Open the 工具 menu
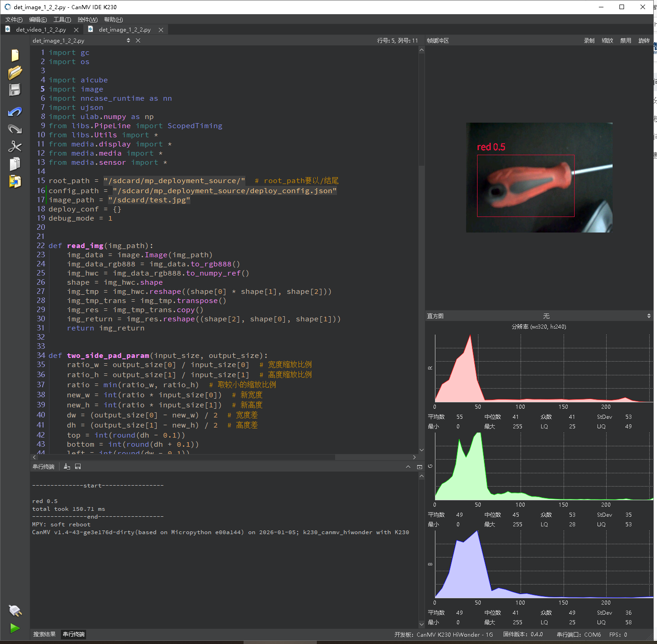The image size is (657, 644). click(62, 20)
